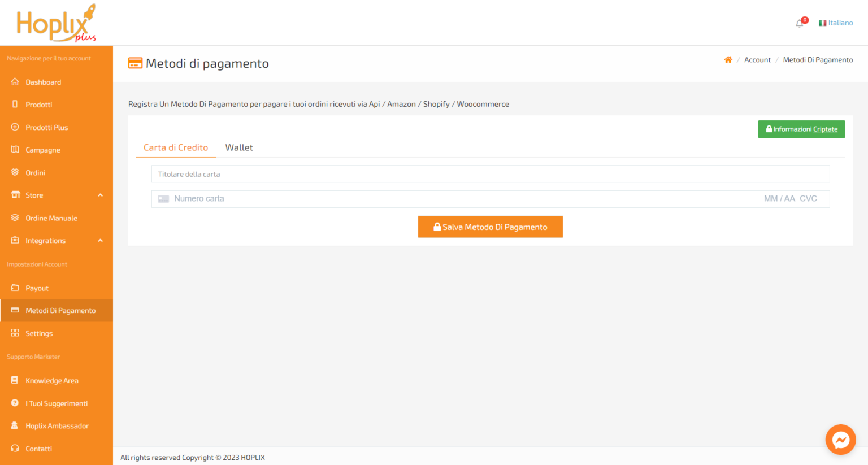Expand the Integrations submenu chevron

101,241
